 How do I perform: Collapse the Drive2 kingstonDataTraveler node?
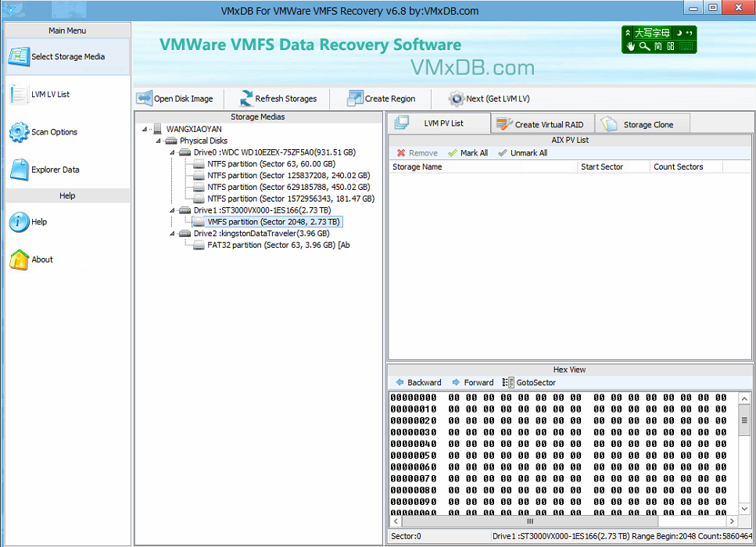[172, 234]
